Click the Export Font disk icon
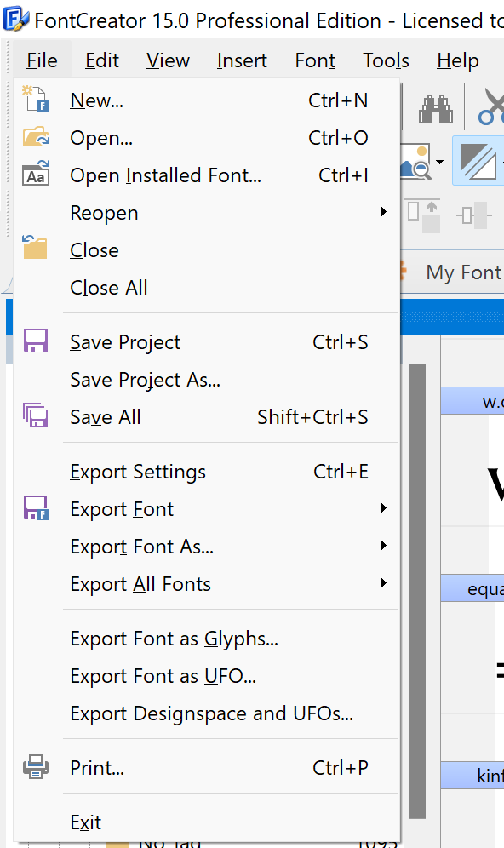The image size is (504, 848). [x=36, y=507]
